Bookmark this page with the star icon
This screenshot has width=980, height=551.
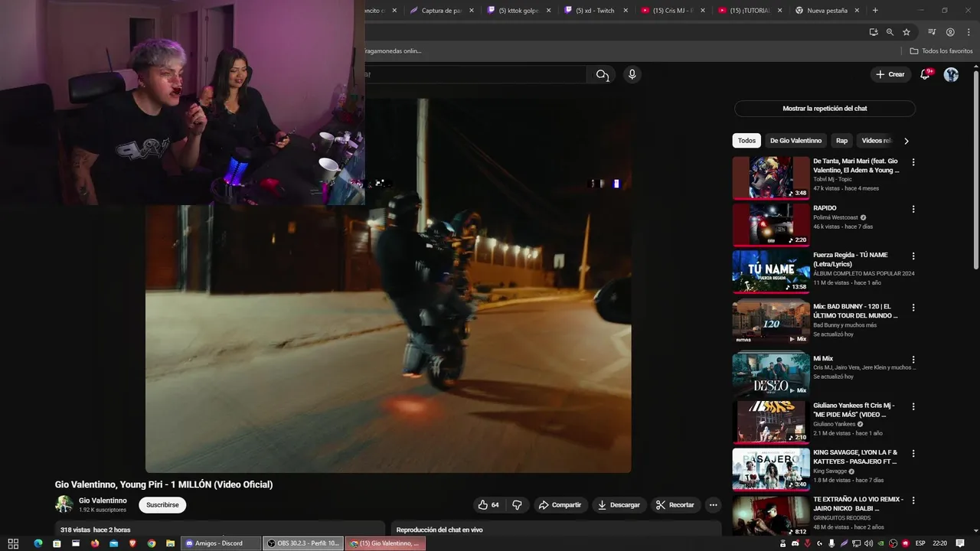coord(906,32)
